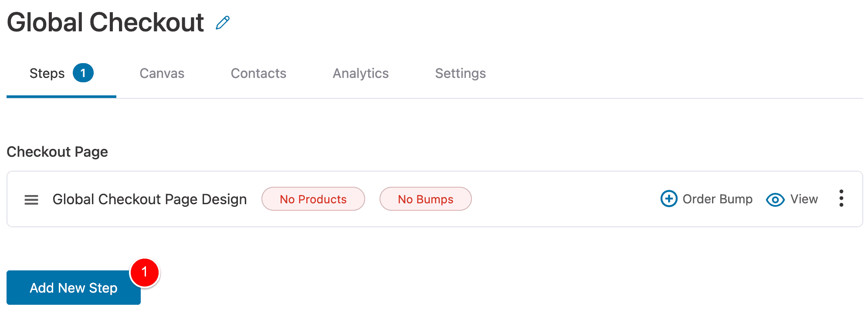The image size is (868, 310).
Task: Click the drag handle on the checkout step
Action: pyautogui.click(x=31, y=199)
